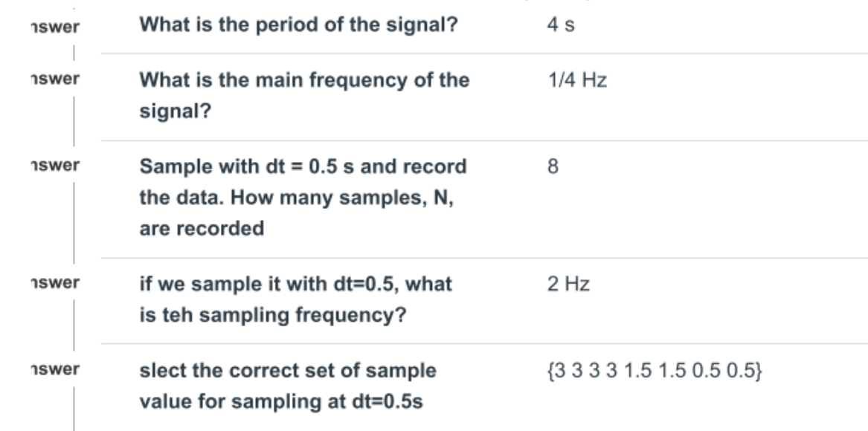
Task: Select the "Sample with dt = 0.5 s" question text
Action: coord(303,198)
